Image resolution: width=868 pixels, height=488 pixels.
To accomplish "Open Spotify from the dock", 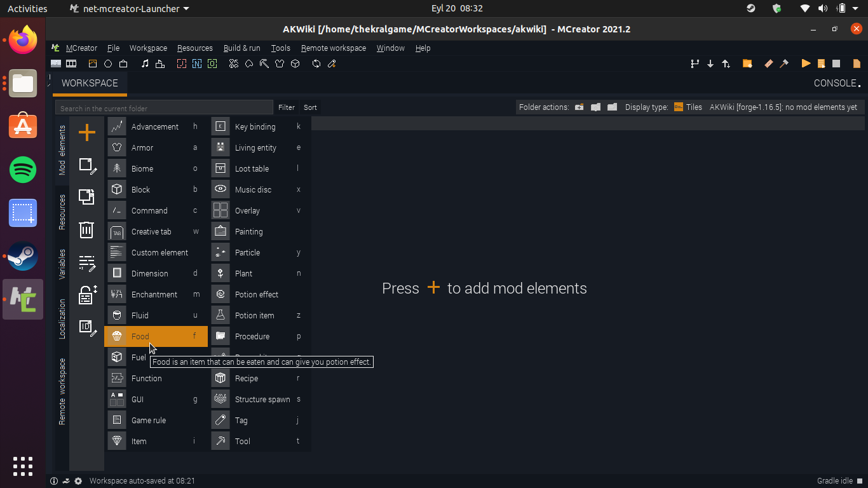I will click(x=23, y=170).
